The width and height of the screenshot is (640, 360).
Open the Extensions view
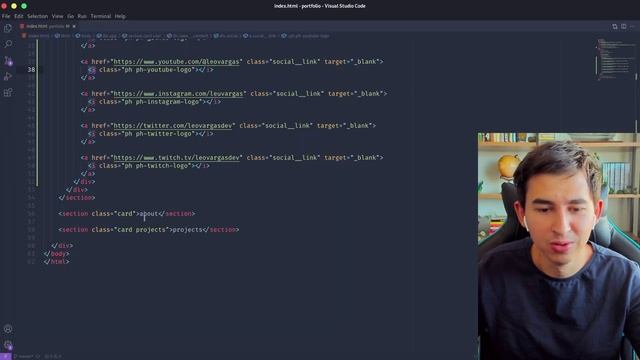(x=8, y=93)
